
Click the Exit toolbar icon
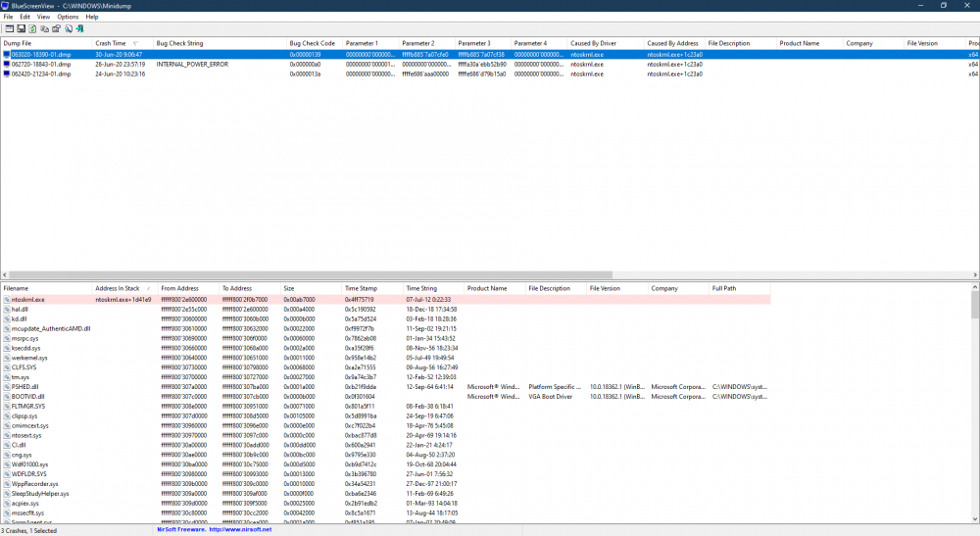point(80,28)
